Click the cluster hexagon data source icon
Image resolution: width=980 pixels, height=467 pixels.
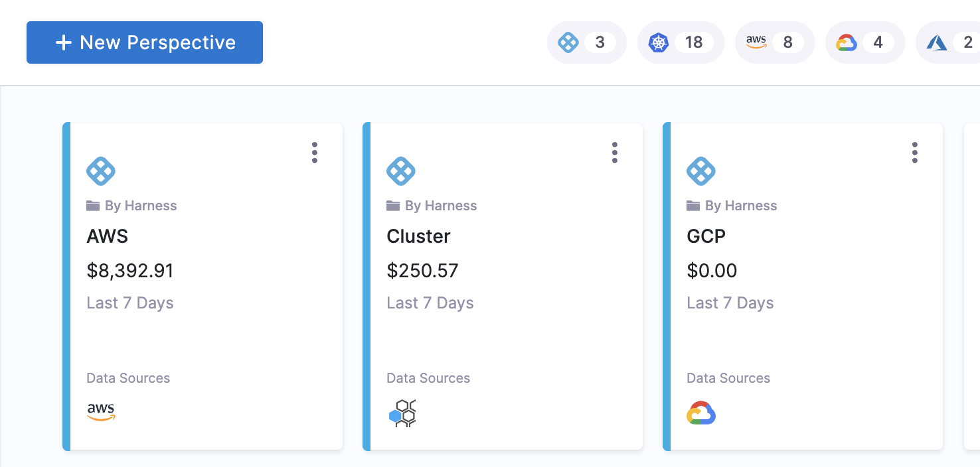point(402,413)
